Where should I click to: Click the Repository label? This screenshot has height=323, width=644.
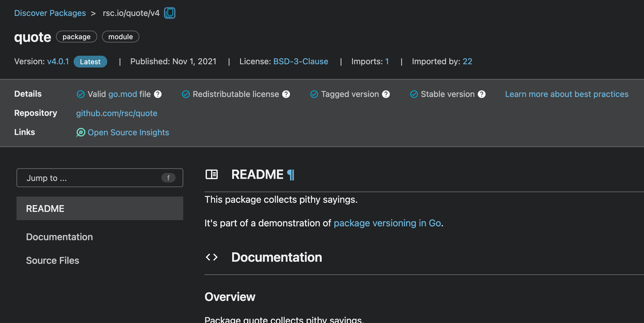point(36,113)
